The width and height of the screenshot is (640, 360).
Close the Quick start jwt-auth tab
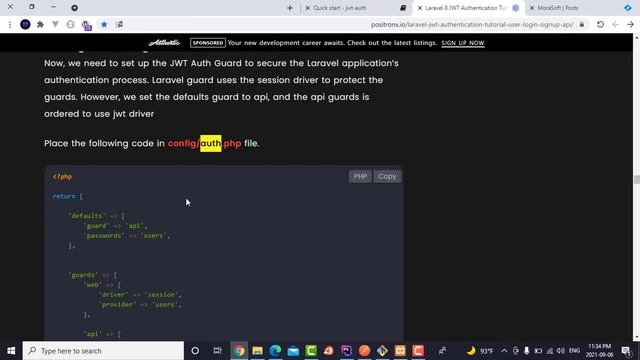coord(308,8)
